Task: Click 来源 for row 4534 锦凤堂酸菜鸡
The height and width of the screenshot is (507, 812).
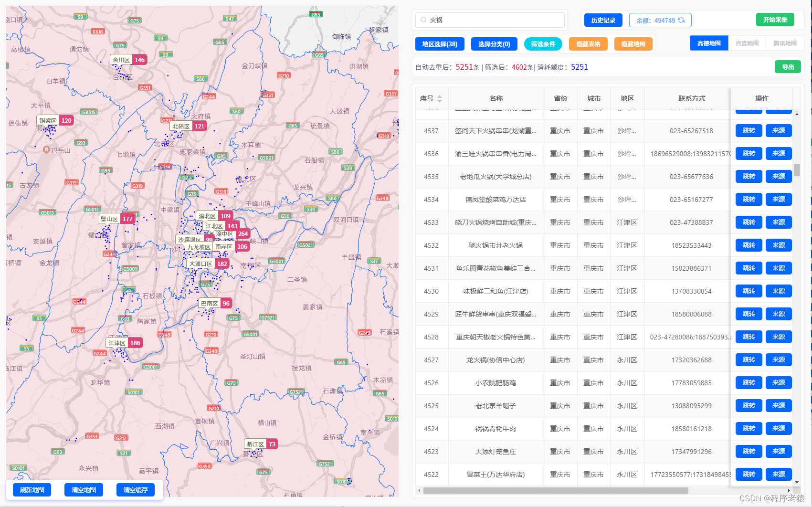Action: click(779, 199)
